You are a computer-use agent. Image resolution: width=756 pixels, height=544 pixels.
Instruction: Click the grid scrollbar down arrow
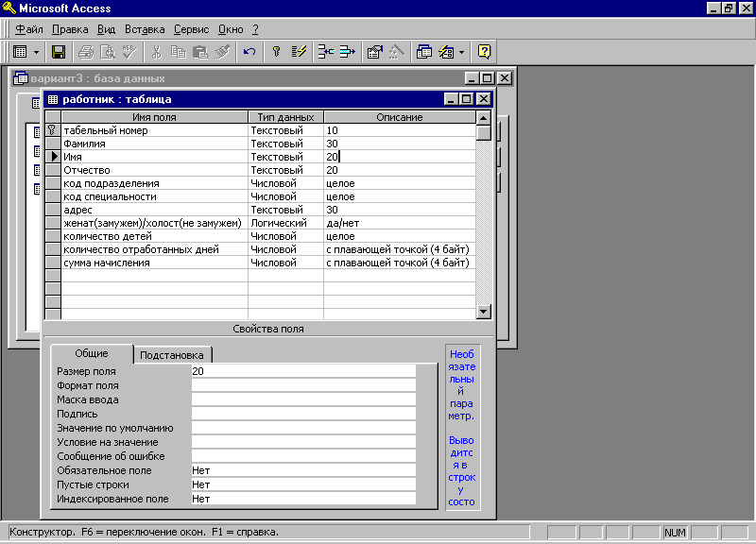pyautogui.click(x=484, y=312)
